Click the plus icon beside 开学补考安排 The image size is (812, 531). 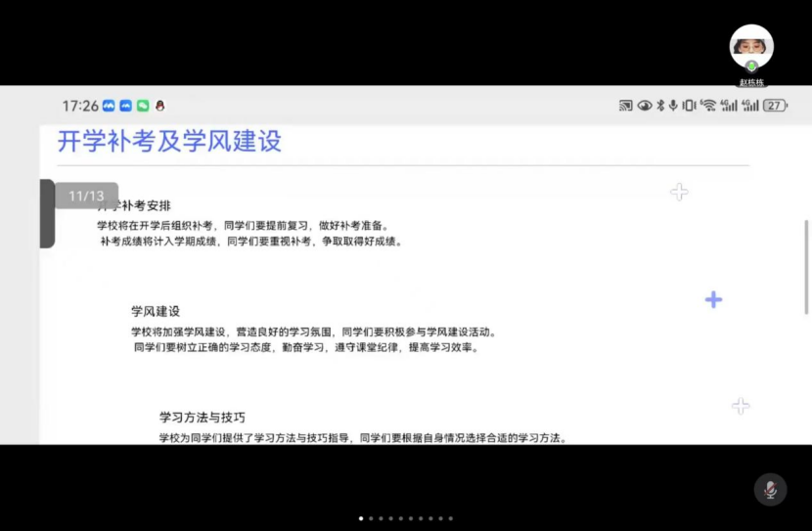[679, 192]
